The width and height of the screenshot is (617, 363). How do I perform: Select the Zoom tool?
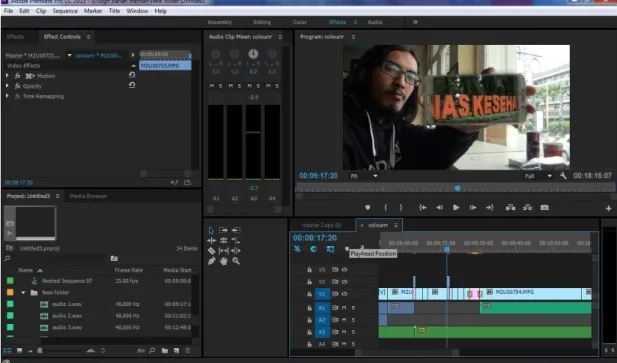pyautogui.click(x=236, y=261)
